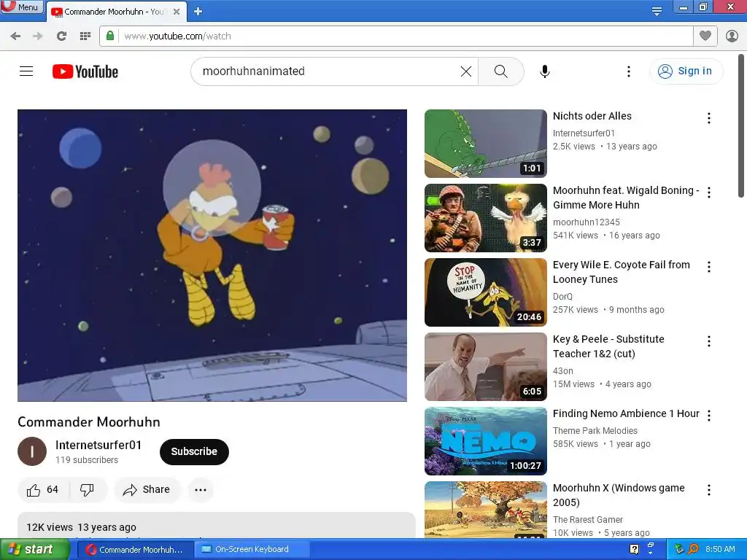Open Gimme More Huhn video thumbnail
This screenshot has height=560, width=747.
coord(485,217)
